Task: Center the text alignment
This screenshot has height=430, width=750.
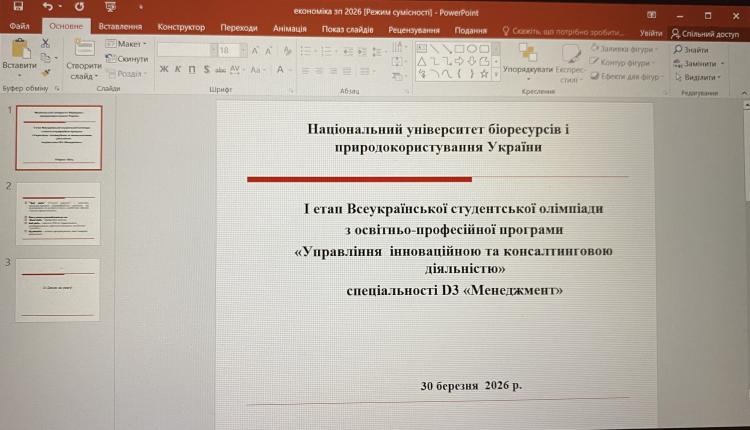Action: [x=319, y=71]
